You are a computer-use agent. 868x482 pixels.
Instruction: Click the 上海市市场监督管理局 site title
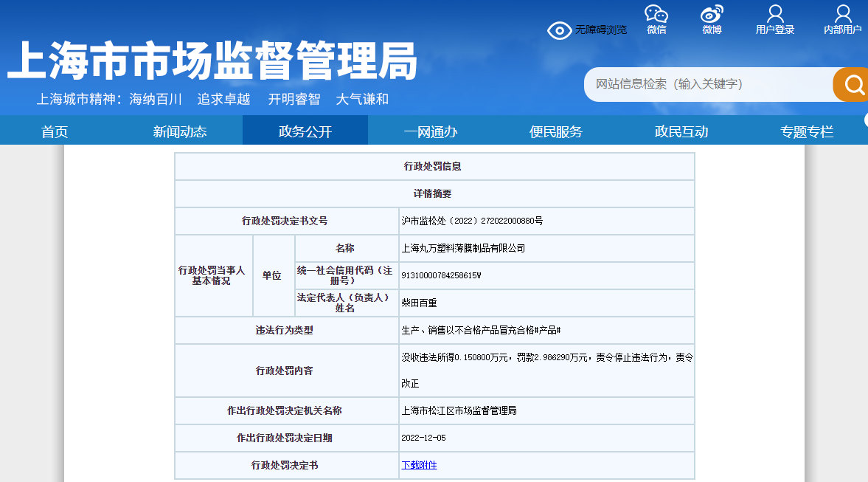212,61
